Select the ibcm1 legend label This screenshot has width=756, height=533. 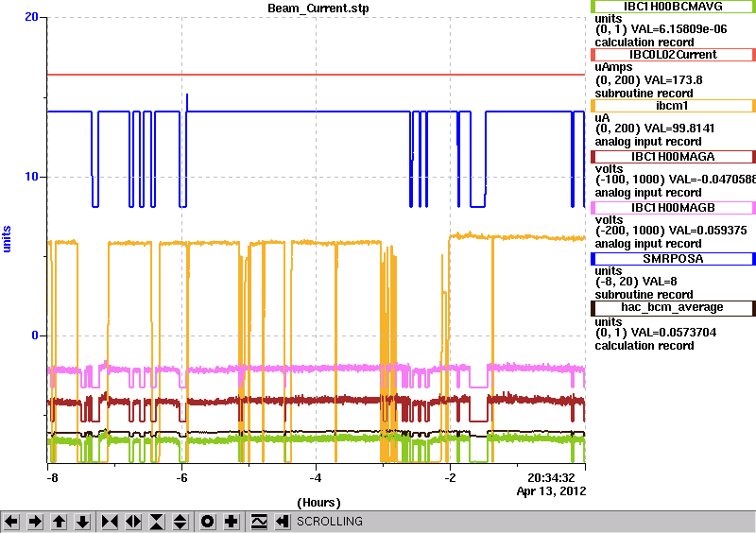tap(673, 106)
